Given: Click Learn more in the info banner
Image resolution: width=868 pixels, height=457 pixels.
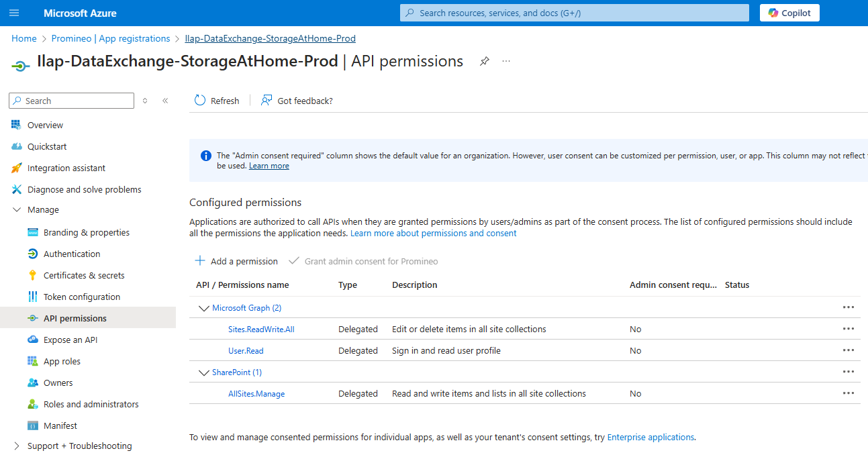Looking at the screenshot, I should point(269,166).
